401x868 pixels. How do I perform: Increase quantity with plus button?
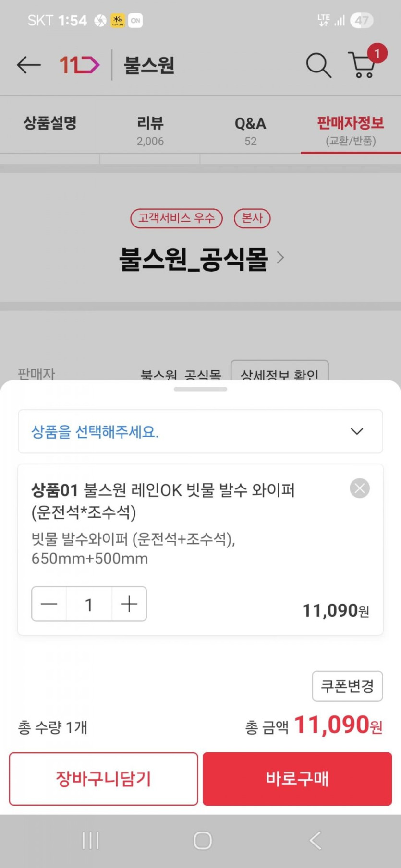point(129,604)
